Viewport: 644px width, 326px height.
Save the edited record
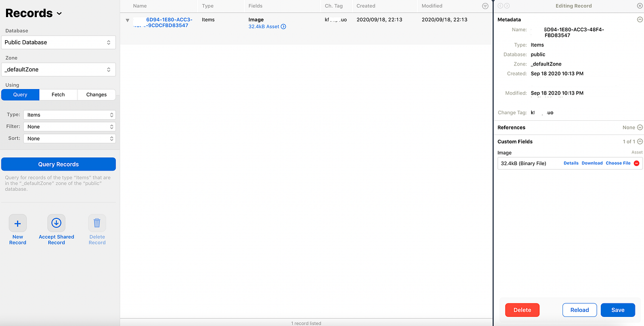point(618,310)
